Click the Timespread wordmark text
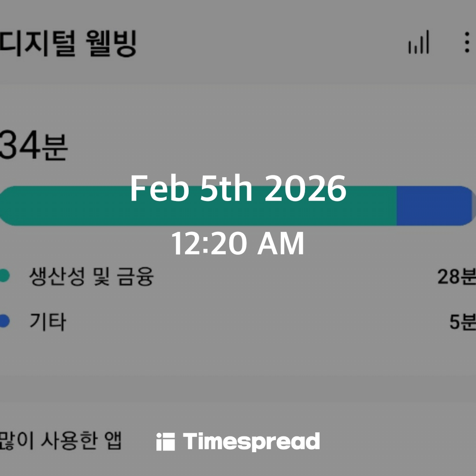 click(x=251, y=442)
